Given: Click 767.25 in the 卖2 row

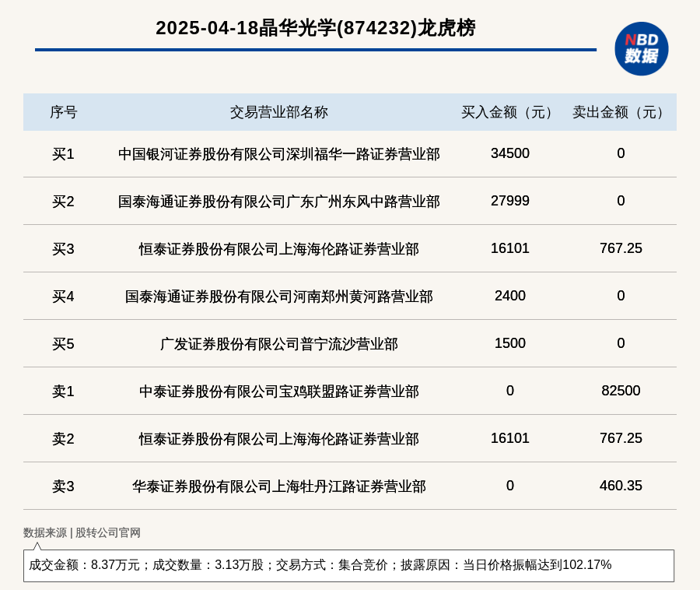Looking at the screenshot, I should (621, 437).
